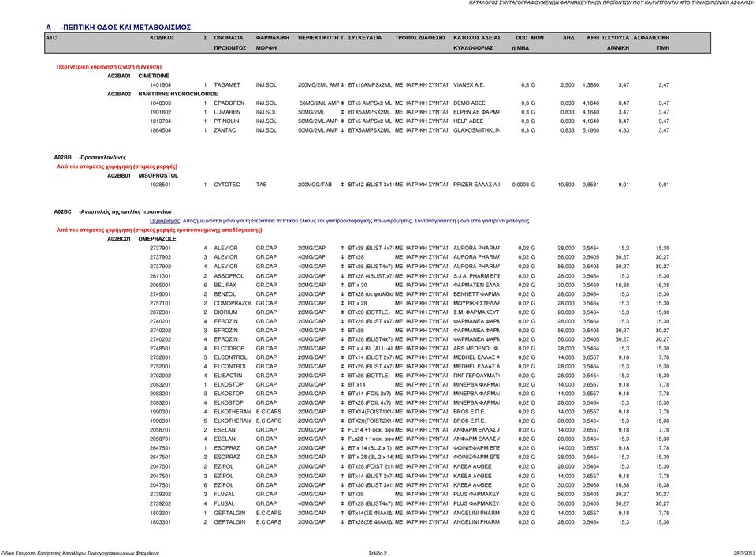The height and width of the screenshot is (557, 756).
Task: Select the product name "DIORIUM"
Action: point(225,312)
